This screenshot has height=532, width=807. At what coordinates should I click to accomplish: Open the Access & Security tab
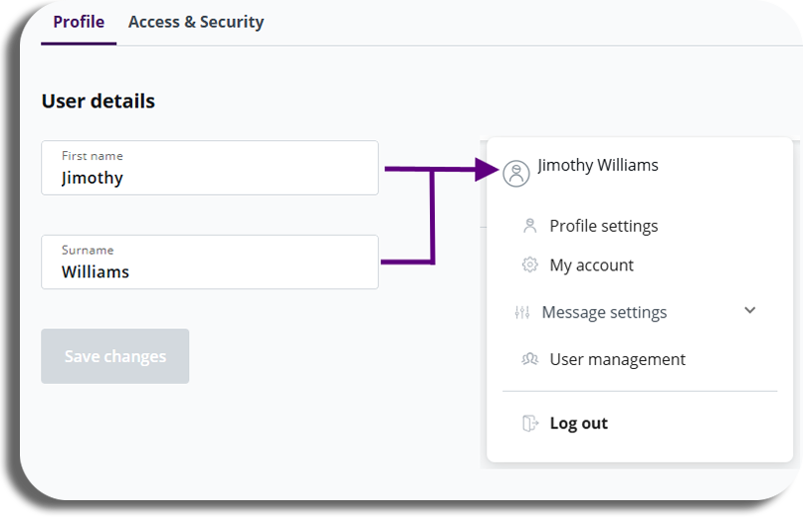[196, 22]
